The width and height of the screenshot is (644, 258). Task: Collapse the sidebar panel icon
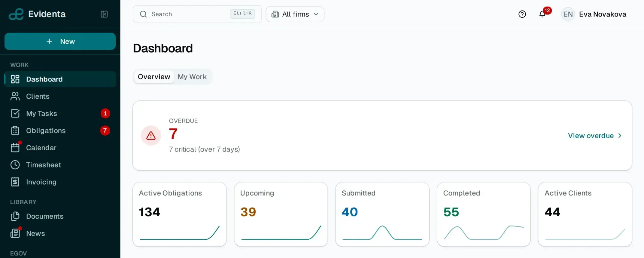click(x=104, y=14)
